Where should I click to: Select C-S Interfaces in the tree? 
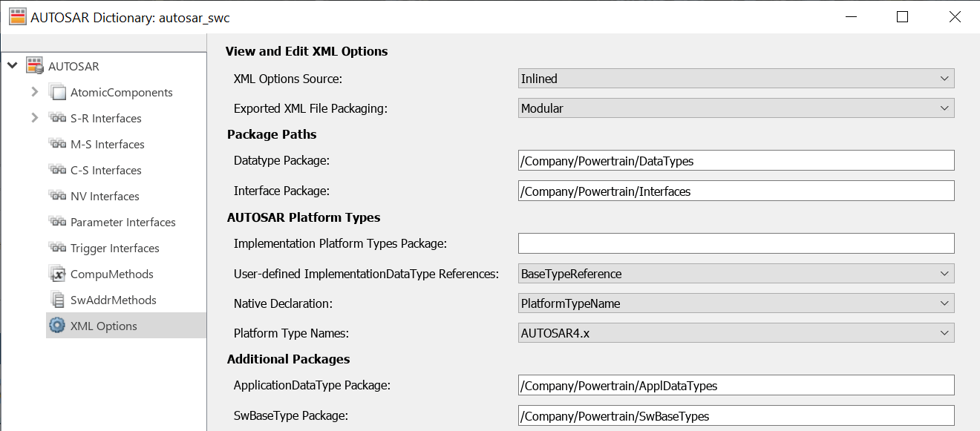(x=105, y=170)
